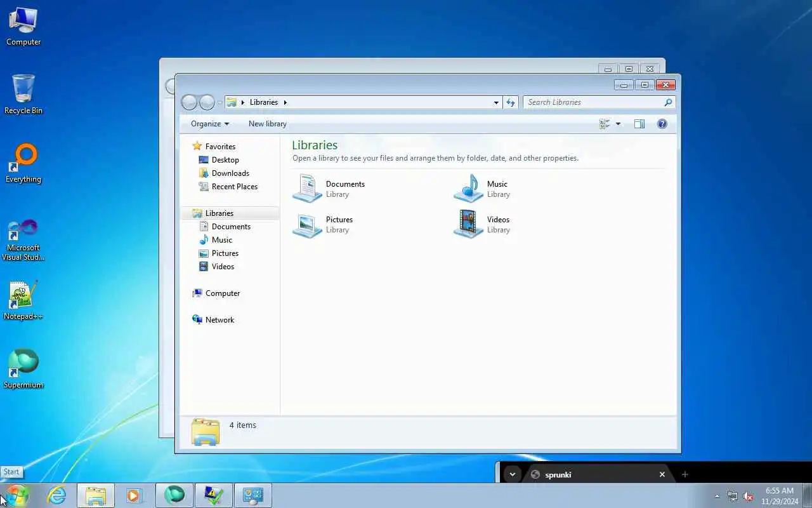Open the view options dropdown arrow

pos(619,124)
